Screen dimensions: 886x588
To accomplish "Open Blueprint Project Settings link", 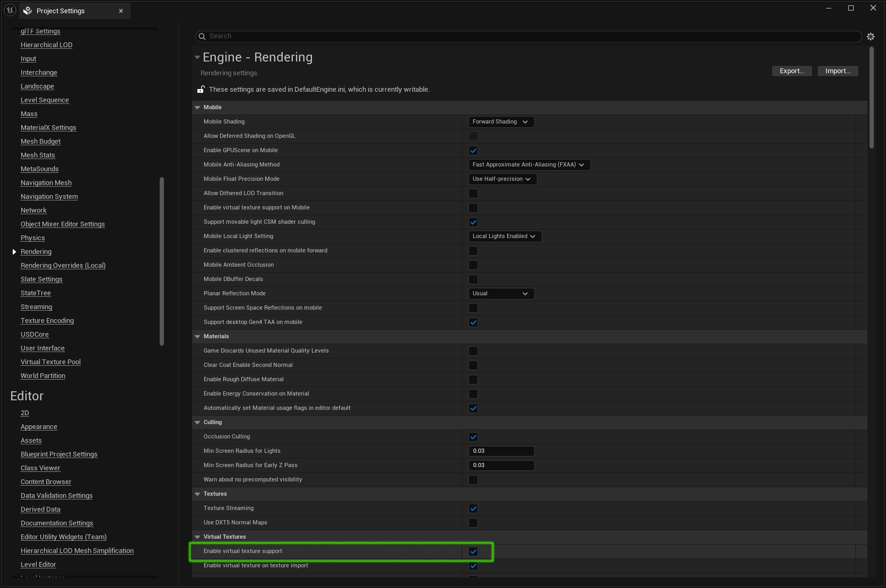I will point(59,454).
